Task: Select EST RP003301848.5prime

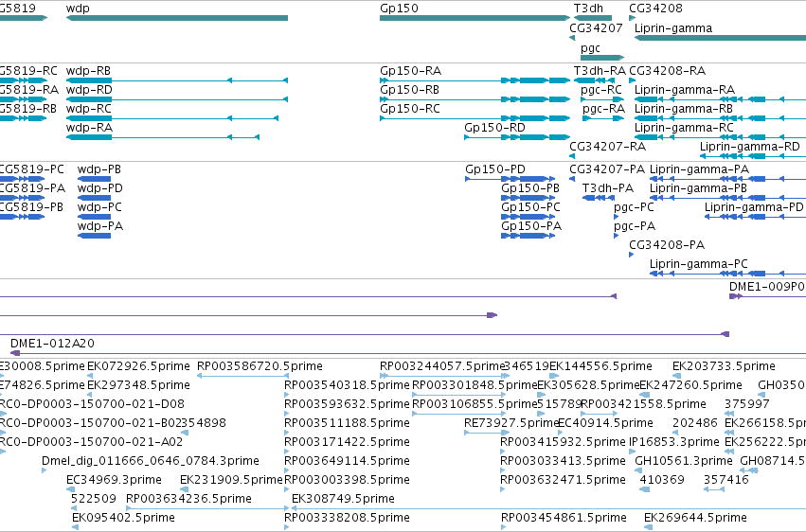Action: click(461, 396)
